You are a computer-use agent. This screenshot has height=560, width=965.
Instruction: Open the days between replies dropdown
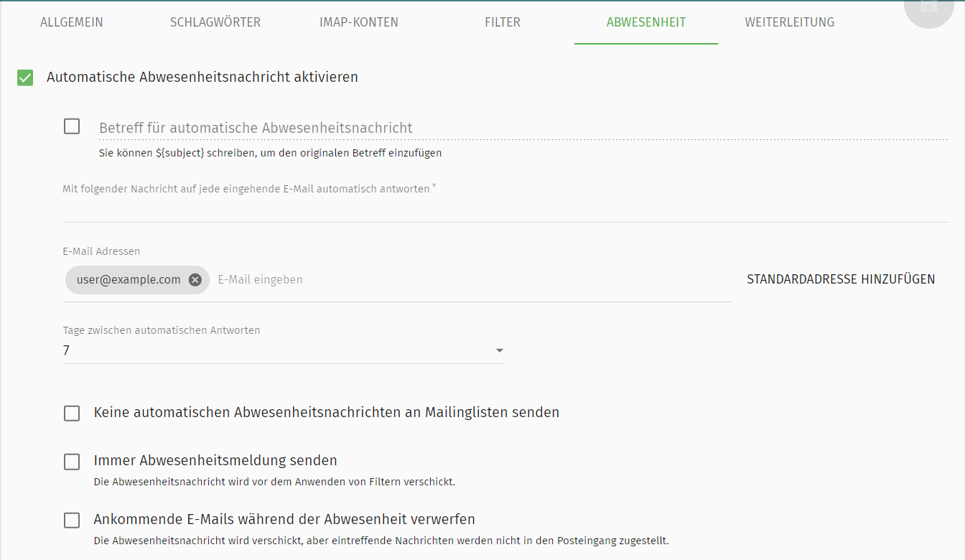pos(283,350)
